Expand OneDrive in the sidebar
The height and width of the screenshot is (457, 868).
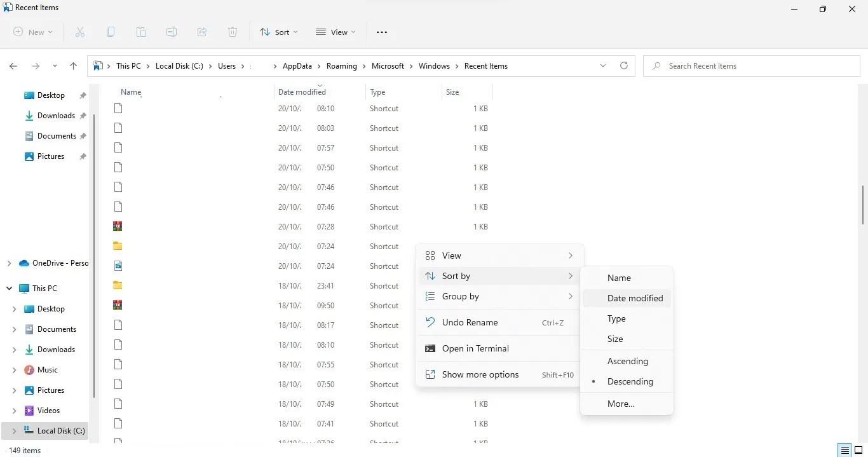pos(9,263)
